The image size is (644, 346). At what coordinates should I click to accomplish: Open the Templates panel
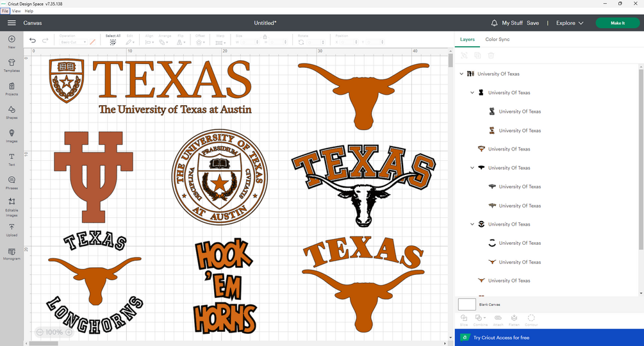pyautogui.click(x=12, y=65)
